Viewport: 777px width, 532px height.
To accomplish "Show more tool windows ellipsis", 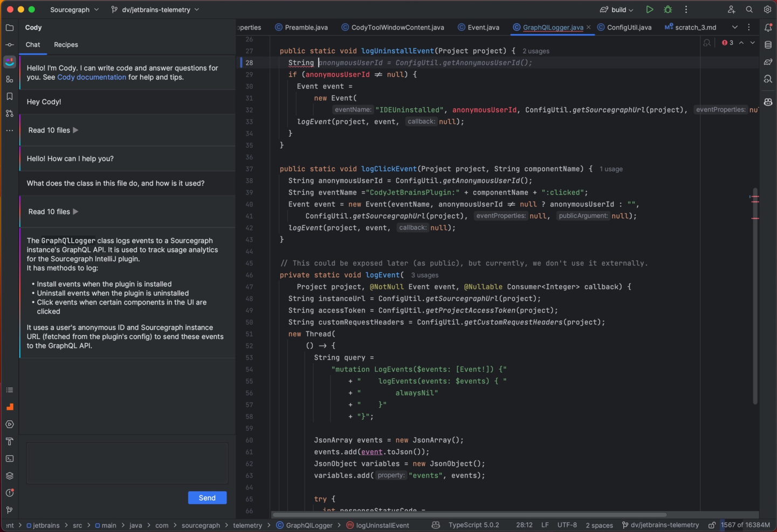I will tap(9, 130).
